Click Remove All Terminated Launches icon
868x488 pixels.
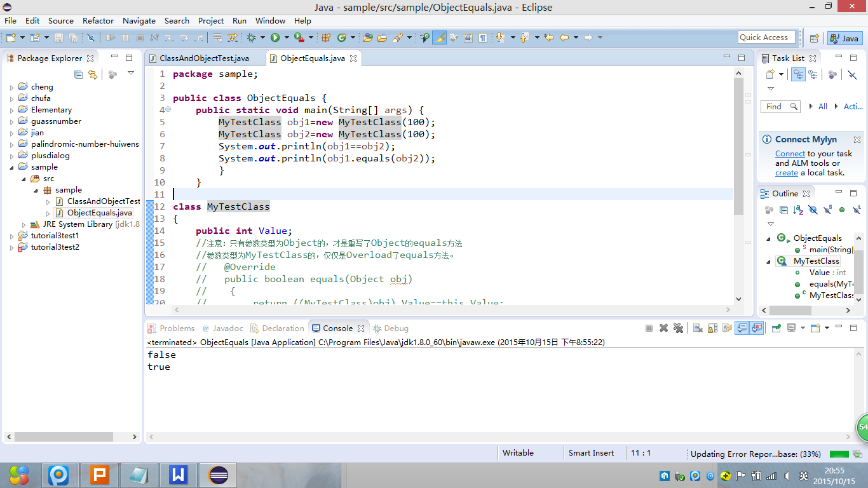tap(678, 328)
